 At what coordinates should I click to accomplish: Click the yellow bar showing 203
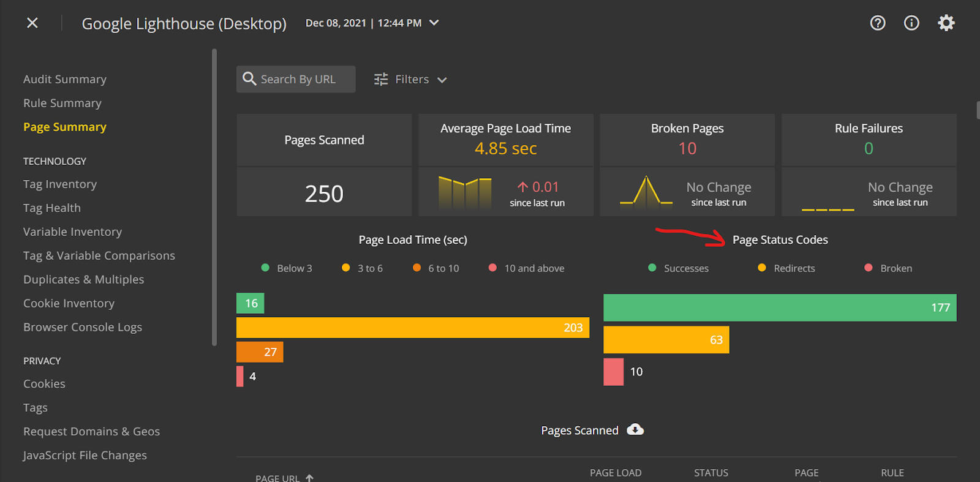[x=413, y=328]
